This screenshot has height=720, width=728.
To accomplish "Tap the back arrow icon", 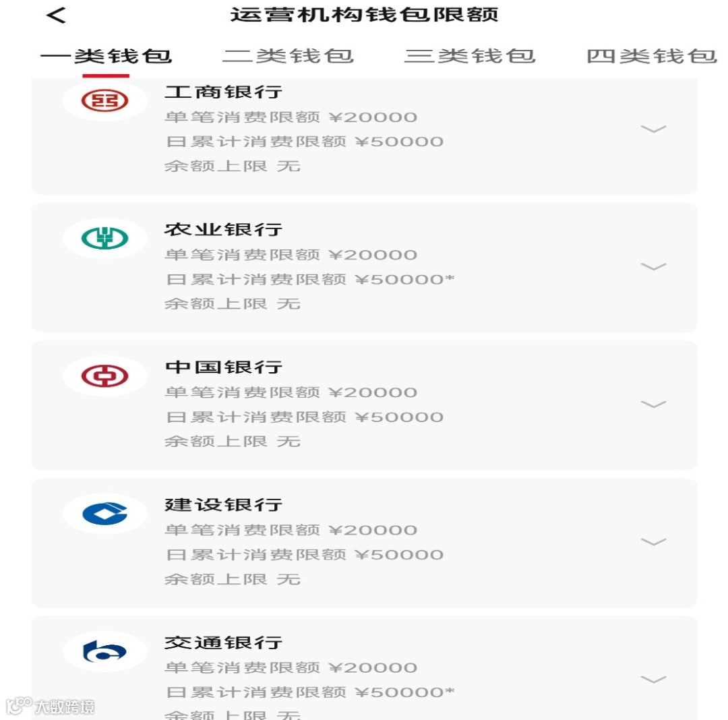I will [56, 16].
